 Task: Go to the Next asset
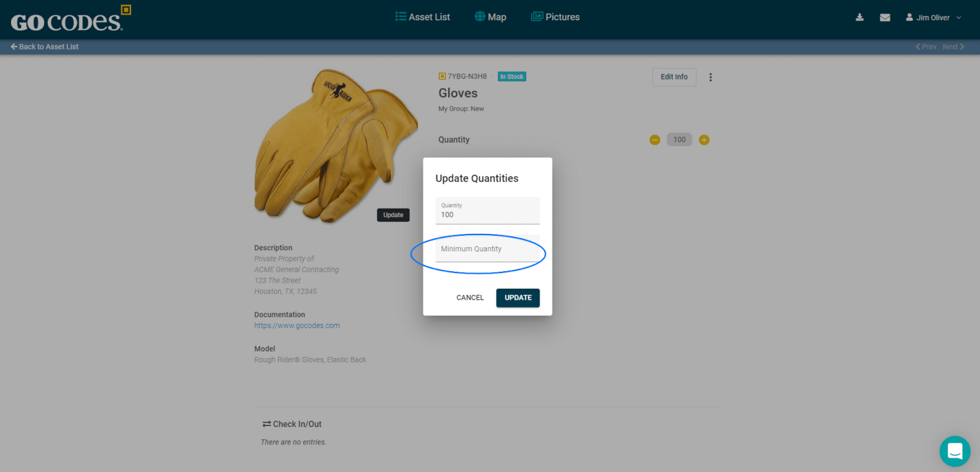(953, 47)
